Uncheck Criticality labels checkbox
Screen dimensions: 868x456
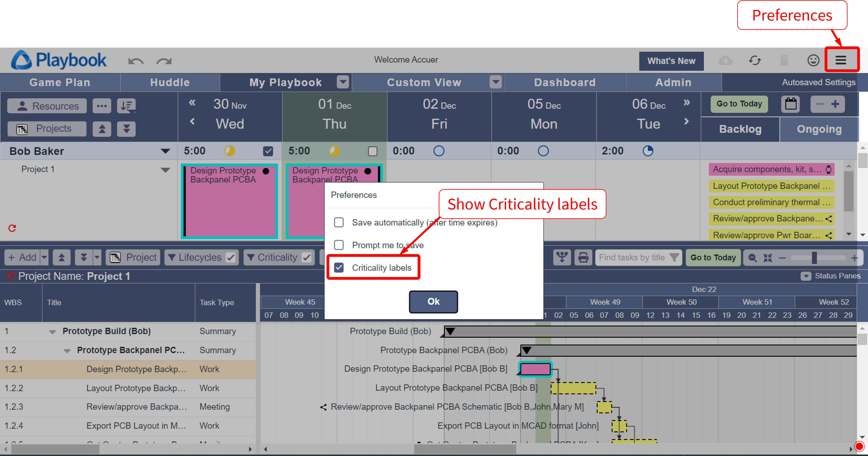(x=339, y=267)
